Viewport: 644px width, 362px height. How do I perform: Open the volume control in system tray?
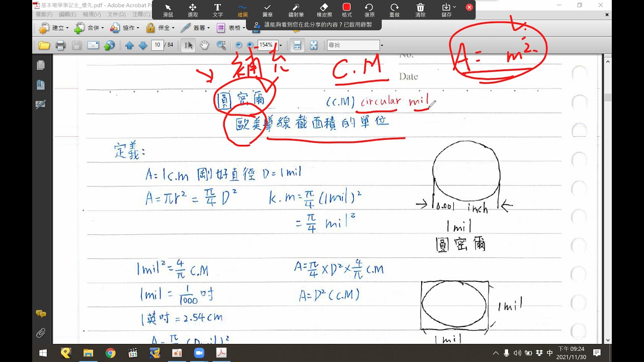[x=518, y=353]
